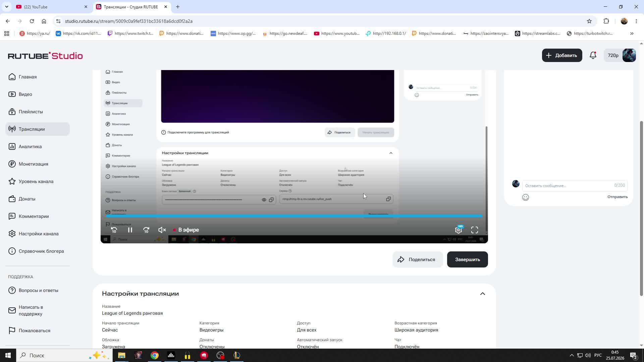Click the page vertical scrollbar
Screen dimensions: 644x362
[x=641, y=208]
